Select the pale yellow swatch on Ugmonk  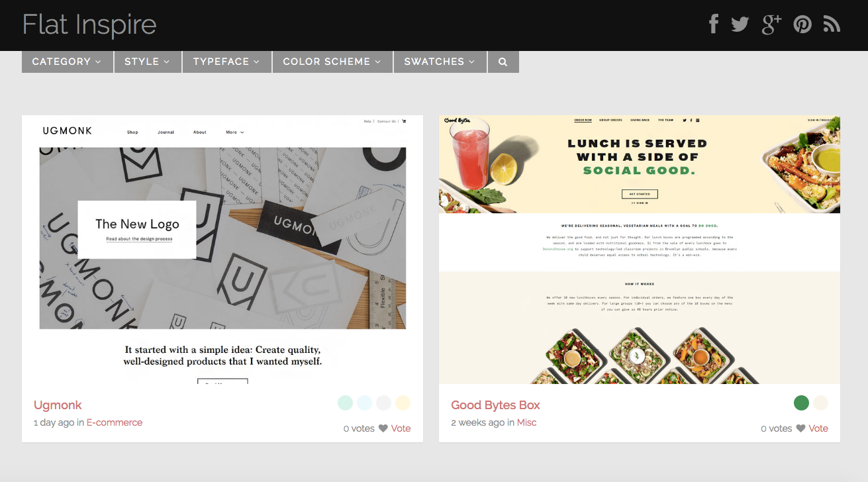click(403, 403)
